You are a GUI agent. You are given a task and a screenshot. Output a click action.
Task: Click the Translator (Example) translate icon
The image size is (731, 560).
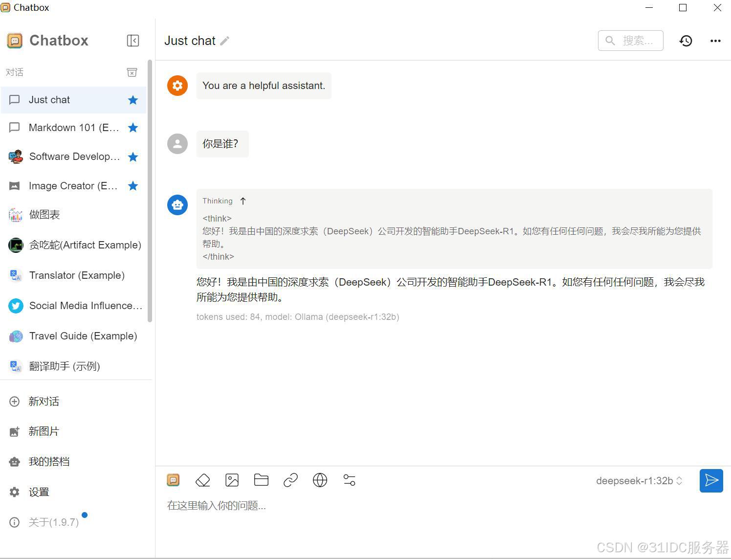pyautogui.click(x=16, y=276)
